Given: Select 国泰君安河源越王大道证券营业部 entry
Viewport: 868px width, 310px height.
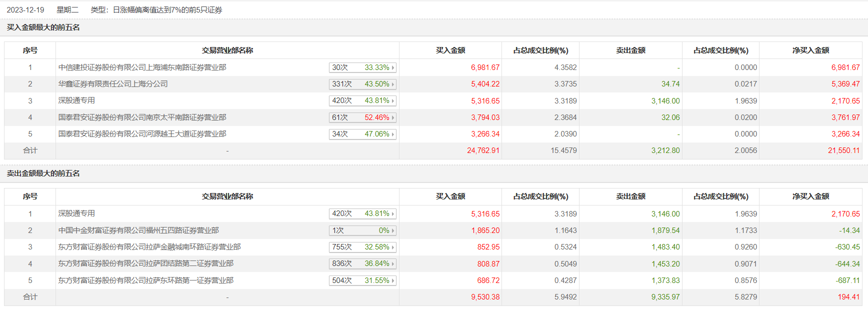Looking at the screenshot, I should click(x=142, y=134).
